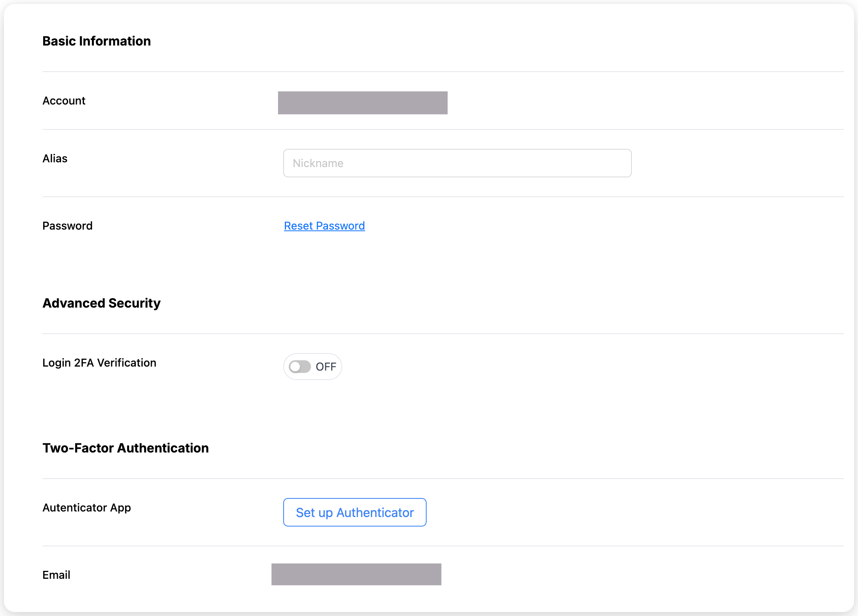Click the Advanced Security heading
The height and width of the screenshot is (616, 858).
pos(101,303)
